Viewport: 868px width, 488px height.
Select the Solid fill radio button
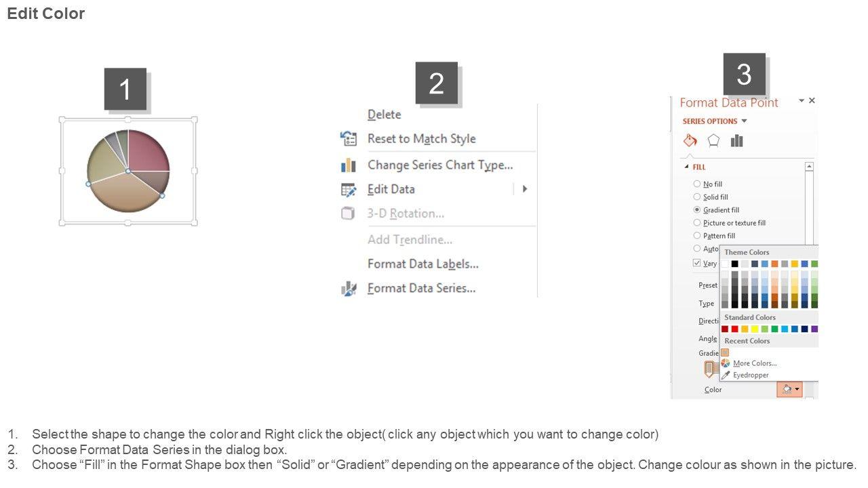tap(697, 197)
